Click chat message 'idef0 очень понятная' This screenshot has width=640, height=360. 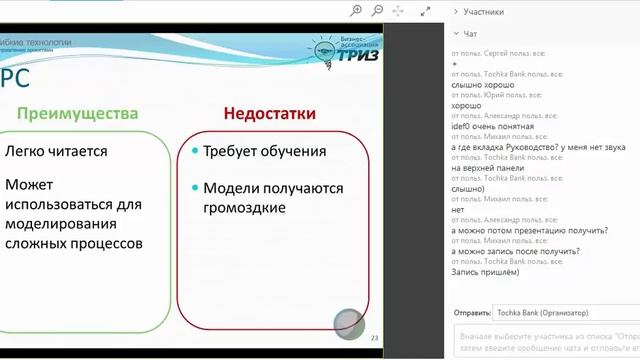point(492,127)
